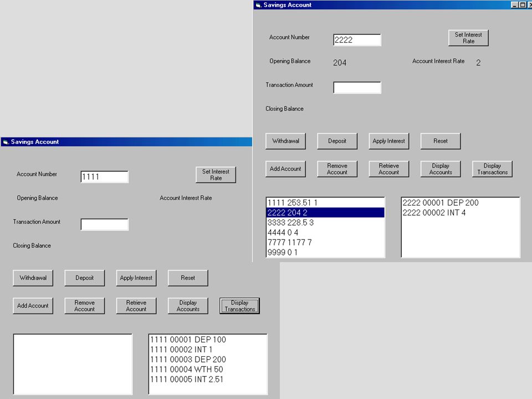Select transaction '1111 00001 DEP 100'
532x399 pixels.
coord(208,340)
